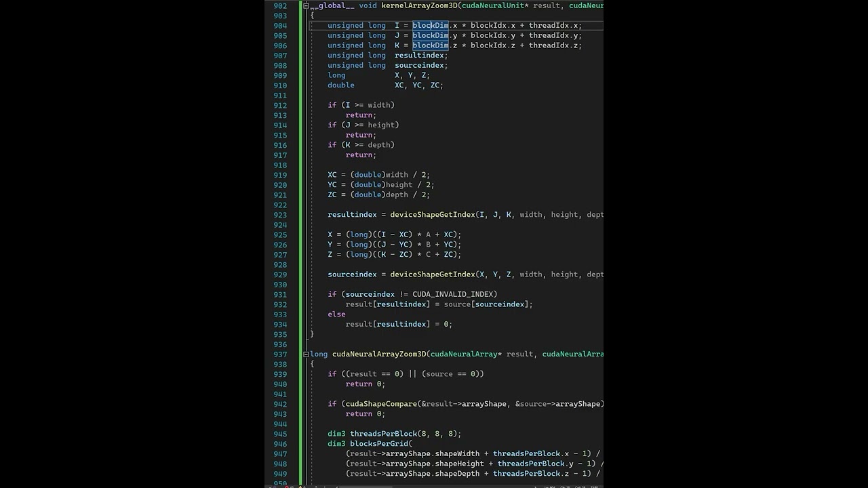
Task: Click the selected blockDim on line 904
Action: pyautogui.click(x=431, y=25)
